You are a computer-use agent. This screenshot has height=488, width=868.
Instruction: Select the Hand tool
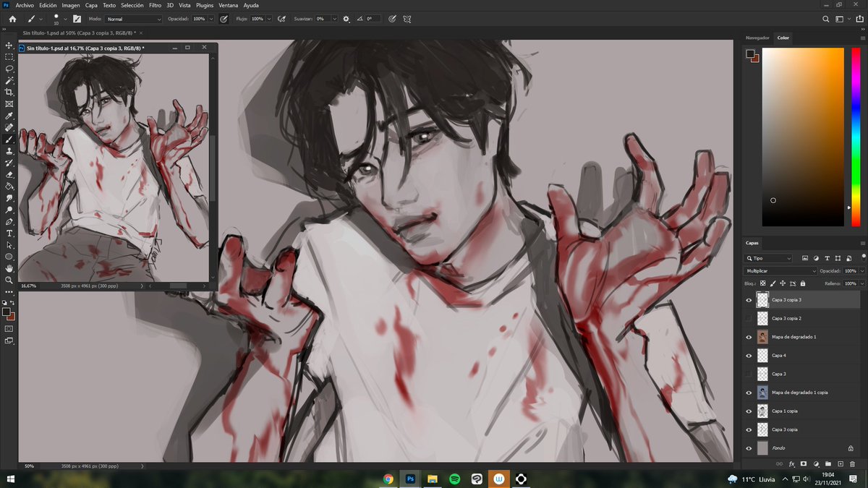[x=9, y=268]
